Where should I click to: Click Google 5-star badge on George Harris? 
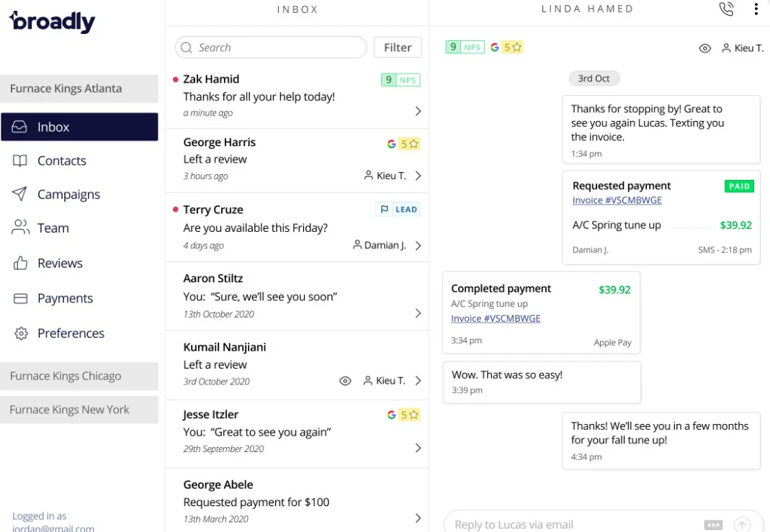coord(403,144)
